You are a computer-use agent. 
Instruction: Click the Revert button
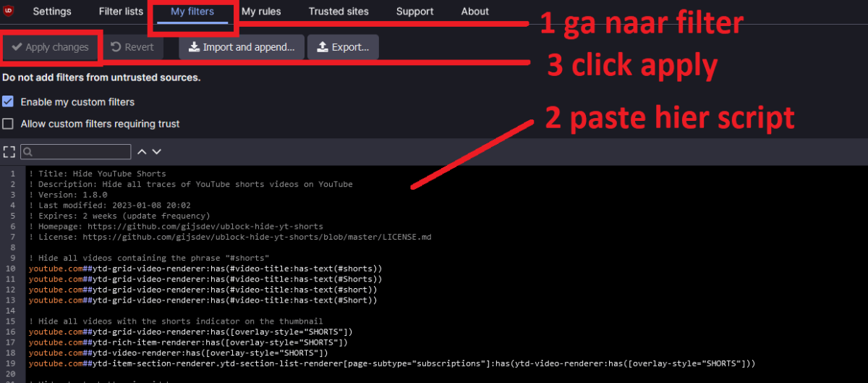click(132, 47)
